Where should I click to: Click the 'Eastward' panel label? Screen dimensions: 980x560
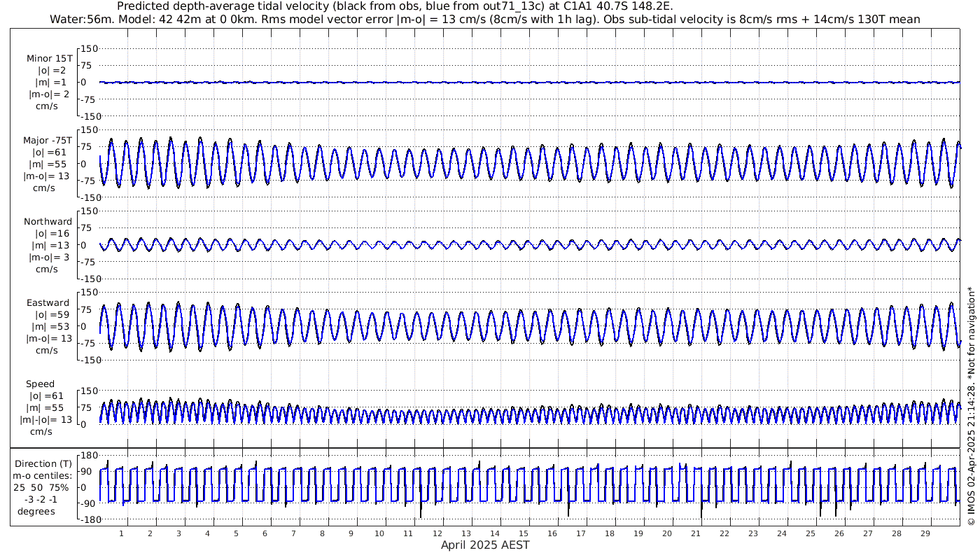click(48, 303)
